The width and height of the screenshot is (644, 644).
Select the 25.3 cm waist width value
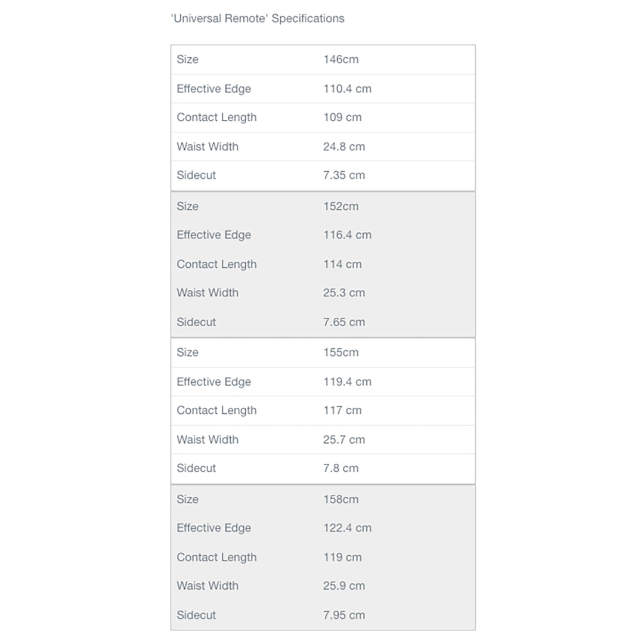(344, 293)
